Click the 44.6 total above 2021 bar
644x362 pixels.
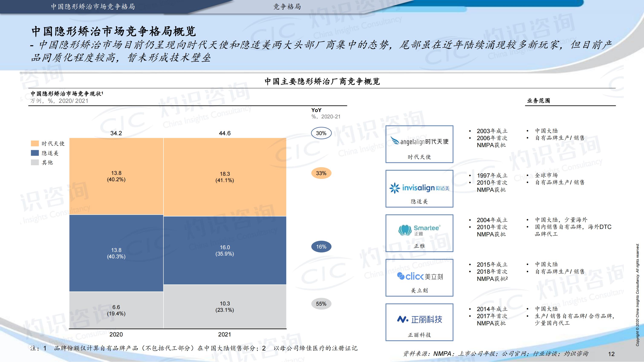(x=225, y=133)
